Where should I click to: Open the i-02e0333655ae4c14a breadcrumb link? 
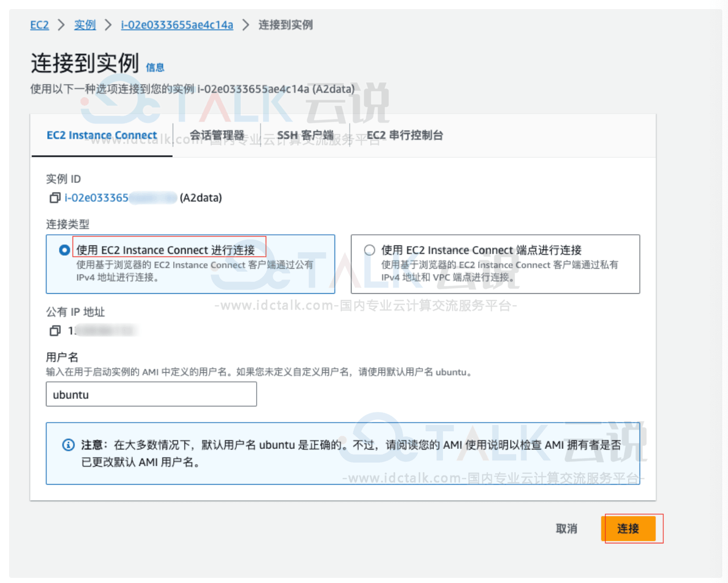[177, 25]
